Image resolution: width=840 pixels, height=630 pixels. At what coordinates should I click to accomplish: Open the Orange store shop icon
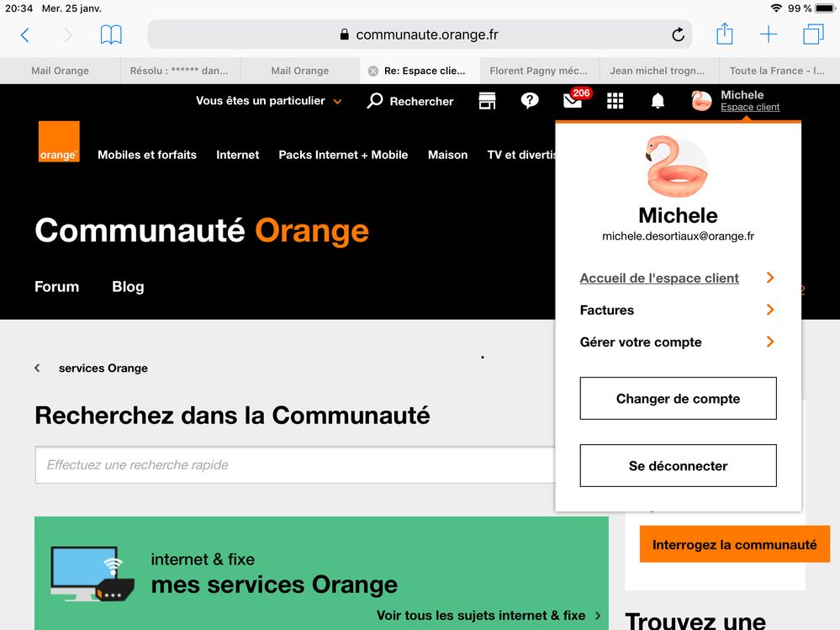point(487,101)
